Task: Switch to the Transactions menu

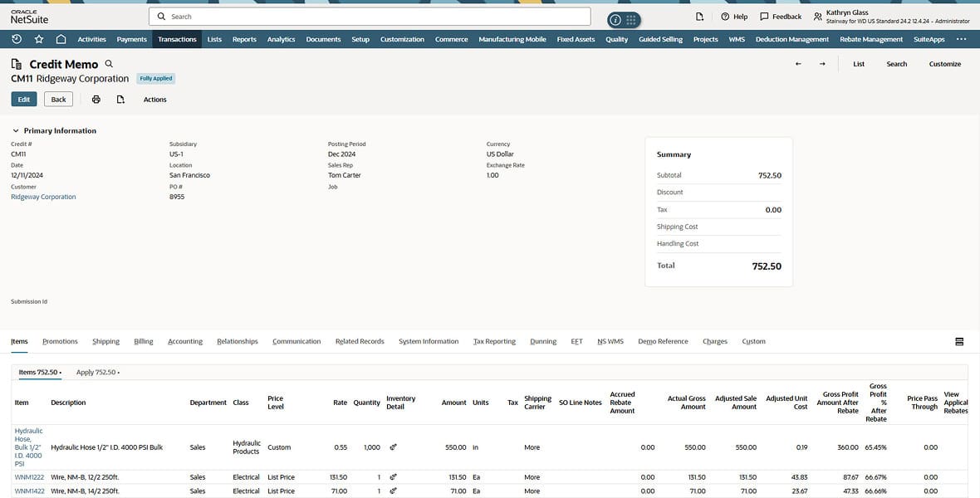Action: (x=176, y=38)
